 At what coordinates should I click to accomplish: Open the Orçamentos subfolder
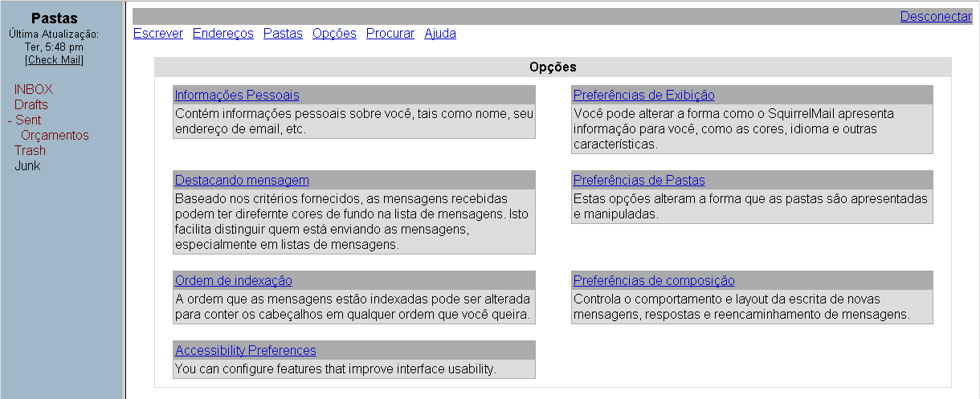(x=55, y=136)
